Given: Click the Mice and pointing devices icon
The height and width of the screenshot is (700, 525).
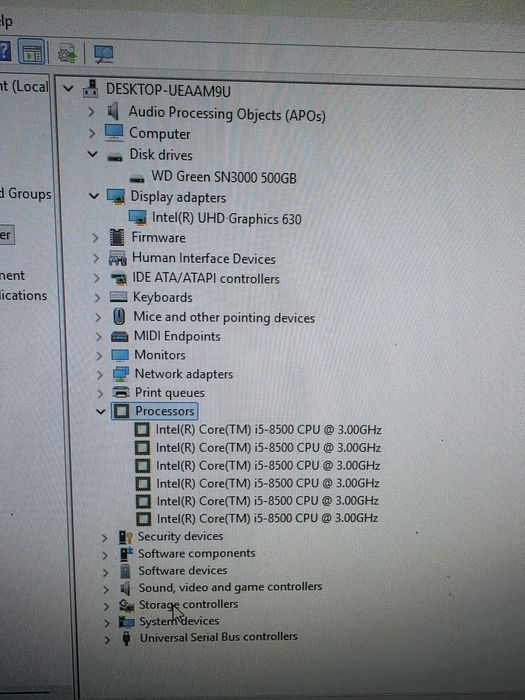Looking at the screenshot, I should [119, 317].
